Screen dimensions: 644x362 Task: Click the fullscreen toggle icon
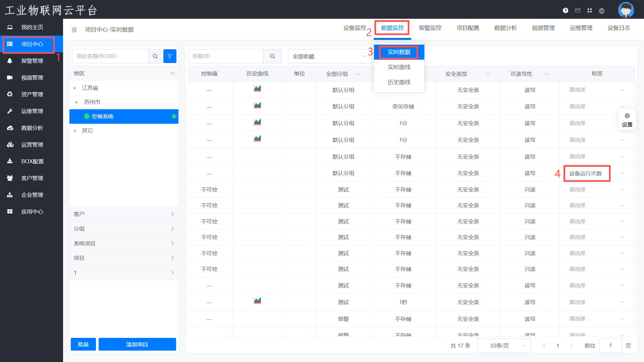pyautogui.click(x=590, y=10)
